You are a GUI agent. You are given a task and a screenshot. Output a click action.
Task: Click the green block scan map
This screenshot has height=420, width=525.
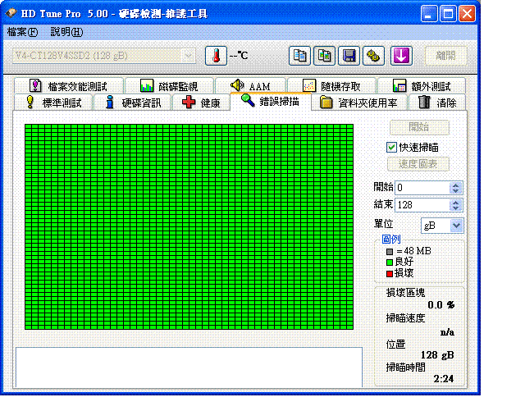tap(189, 226)
